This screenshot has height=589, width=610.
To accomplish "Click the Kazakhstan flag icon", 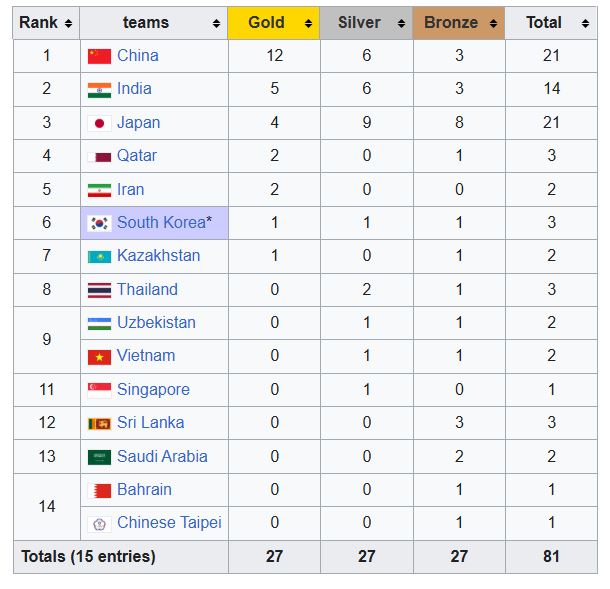I will click(99, 257).
